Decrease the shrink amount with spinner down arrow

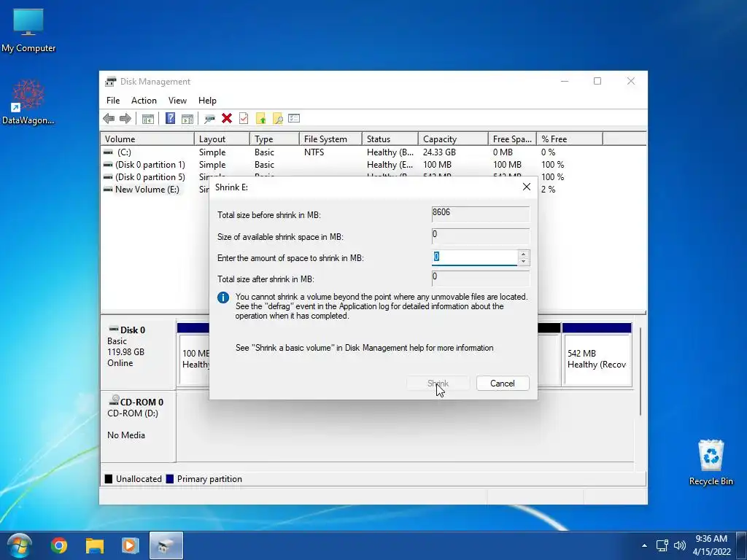click(524, 262)
